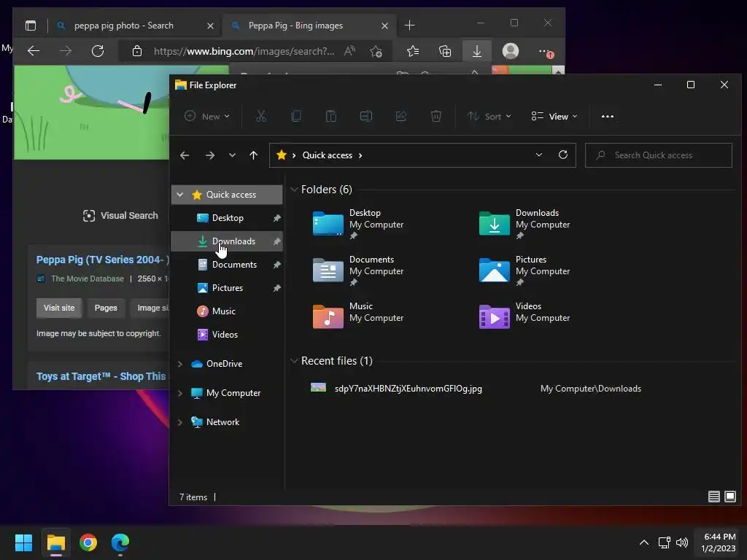The height and width of the screenshot is (560, 747).
Task: Open Edge tab actions menu icon
Action: [x=31, y=26]
